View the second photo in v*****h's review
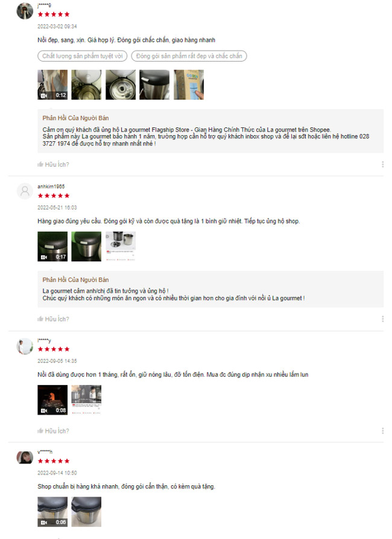The width and height of the screenshot is (392, 539). pos(86,512)
